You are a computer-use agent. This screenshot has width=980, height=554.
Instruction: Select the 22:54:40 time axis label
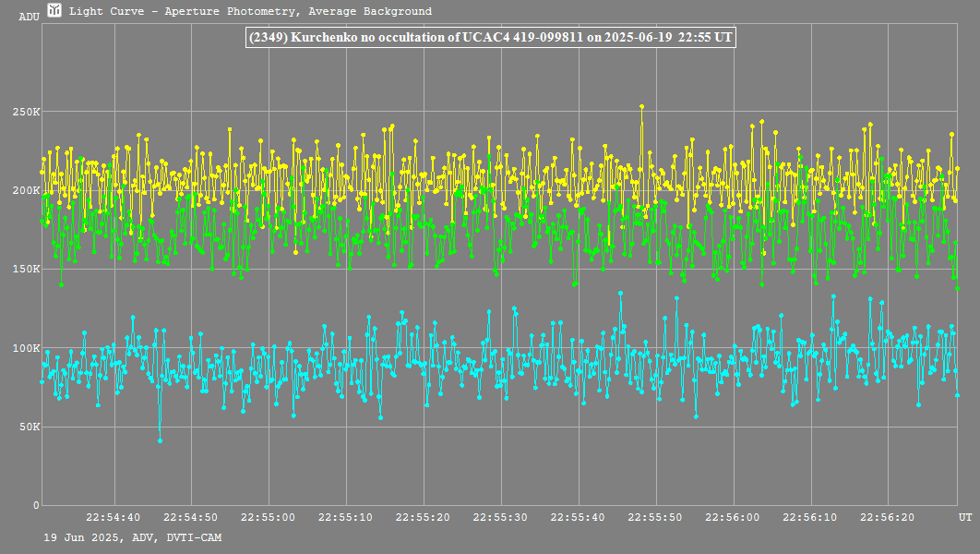coord(114,517)
